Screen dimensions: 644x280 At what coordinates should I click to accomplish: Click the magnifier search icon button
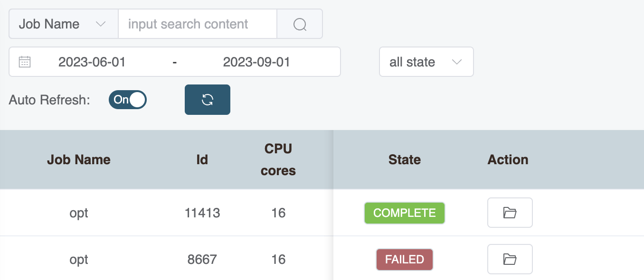coord(300,24)
